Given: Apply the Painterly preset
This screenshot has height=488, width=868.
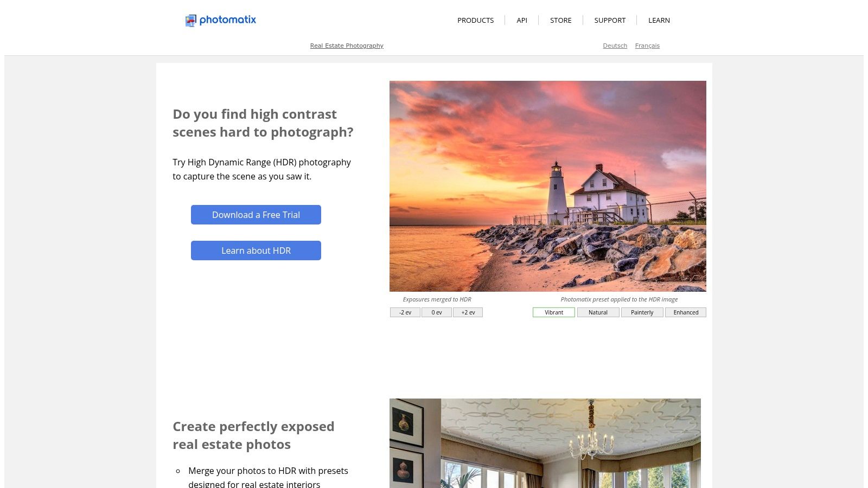Looking at the screenshot, I should 642,312.
